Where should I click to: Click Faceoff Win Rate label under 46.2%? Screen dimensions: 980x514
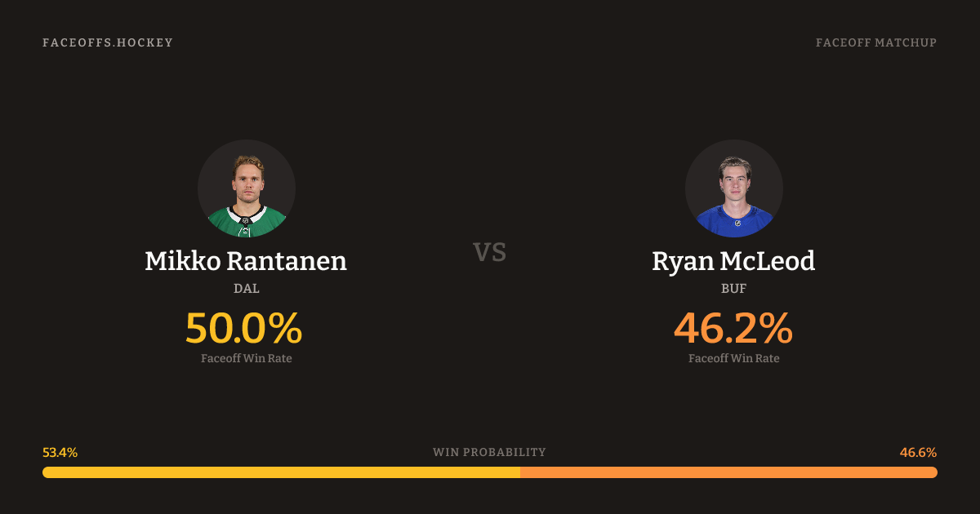click(733, 358)
